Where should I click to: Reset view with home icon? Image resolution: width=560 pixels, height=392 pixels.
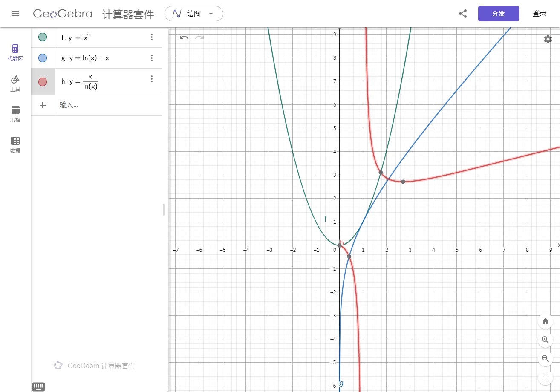(x=545, y=321)
